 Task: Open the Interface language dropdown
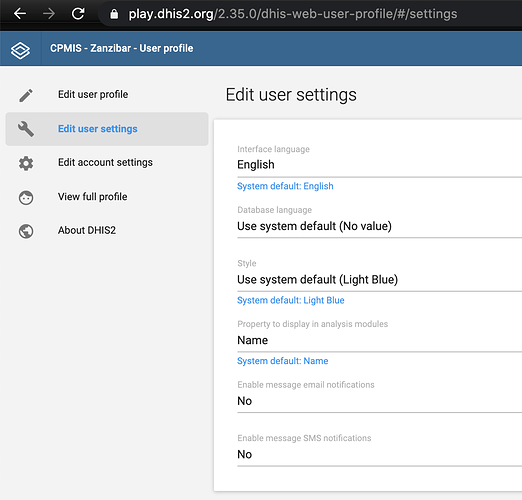pyautogui.click(x=379, y=165)
